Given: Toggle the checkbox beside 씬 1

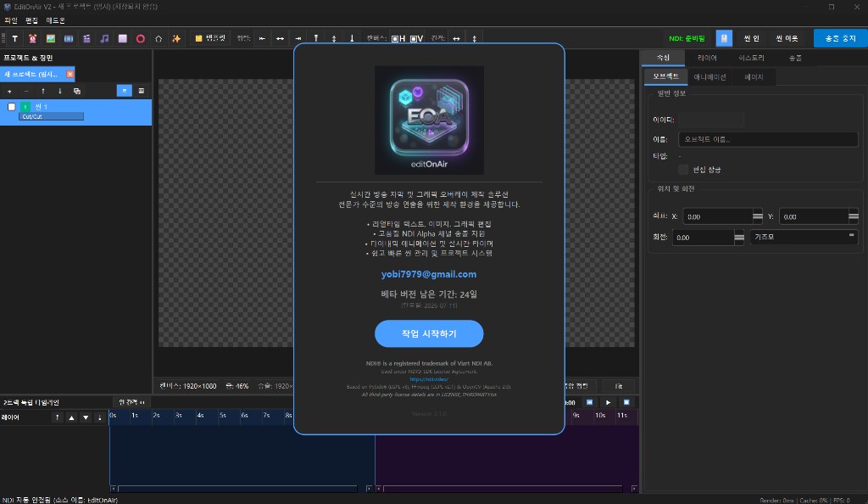Looking at the screenshot, I should click(11, 107).
